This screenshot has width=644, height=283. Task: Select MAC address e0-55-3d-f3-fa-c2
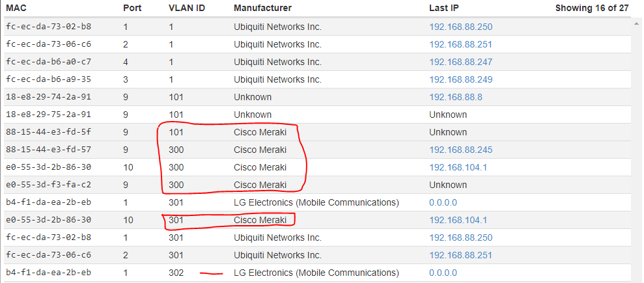click(x=48, y=185)
